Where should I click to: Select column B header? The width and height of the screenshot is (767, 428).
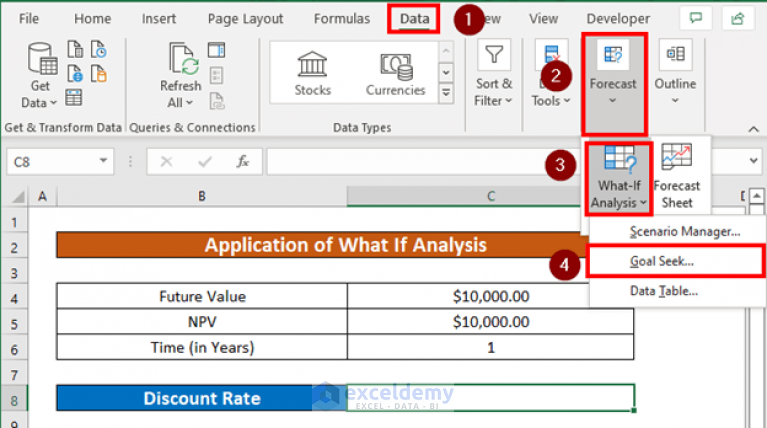pyautogui.click(x=202, y=196)
